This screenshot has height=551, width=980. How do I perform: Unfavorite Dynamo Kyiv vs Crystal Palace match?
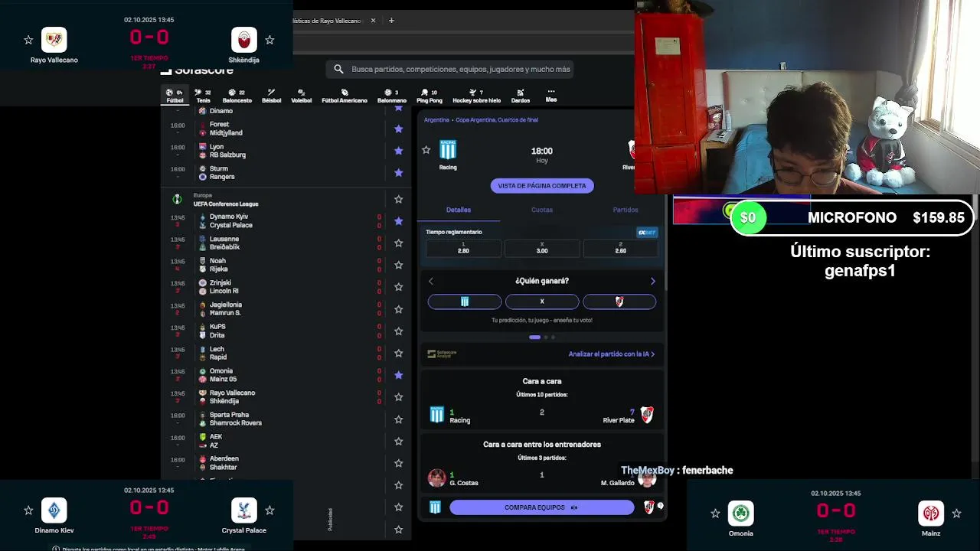point(398,221)
